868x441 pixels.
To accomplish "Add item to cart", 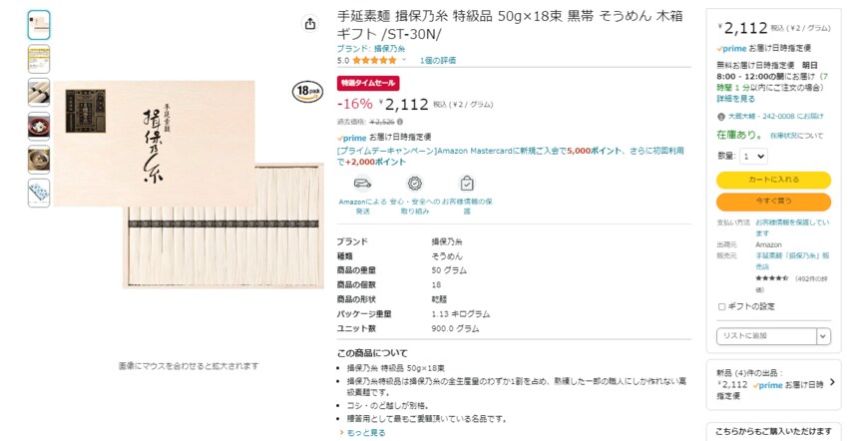I will point(773,180).
